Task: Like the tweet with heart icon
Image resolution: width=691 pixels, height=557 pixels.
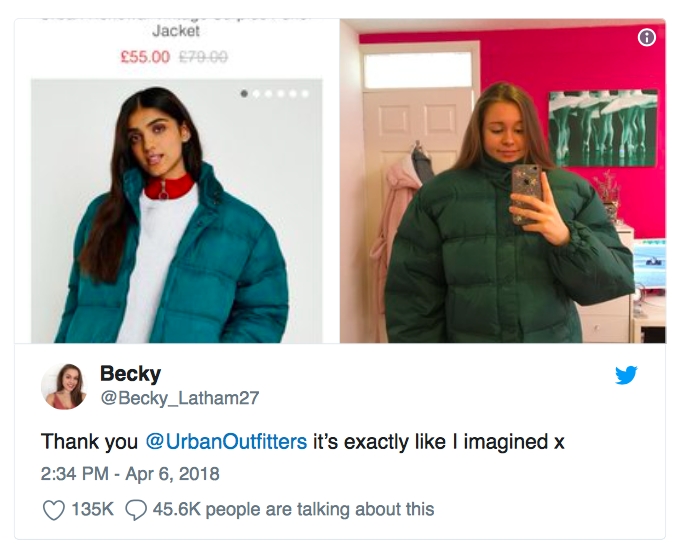Action: pyautogui.click(x=53, y=510)
